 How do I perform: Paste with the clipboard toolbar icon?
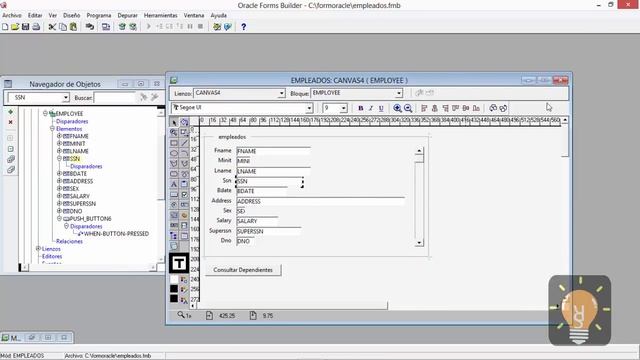[73, 27]
